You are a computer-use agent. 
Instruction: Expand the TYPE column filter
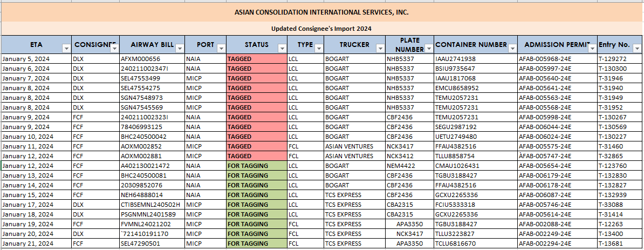318,49
